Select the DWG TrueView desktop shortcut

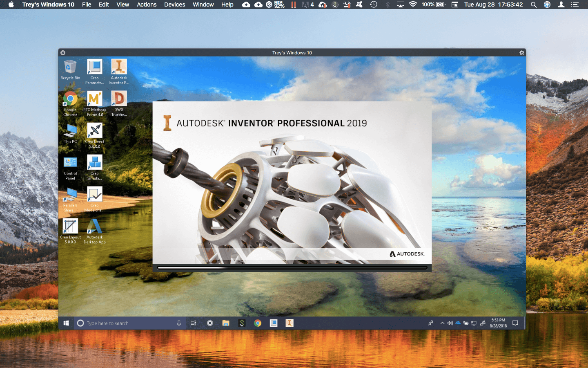point(119,103)
